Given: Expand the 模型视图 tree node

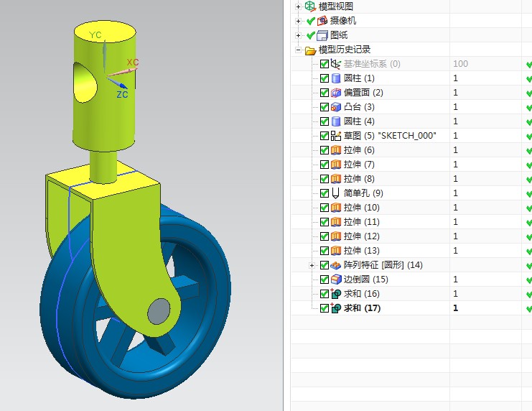Looking at the screenshot, I should click(298, 6).
